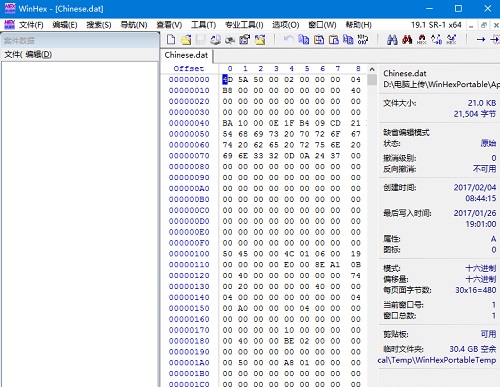
Task: Click the 30x16=480 bytes per page value
Action: 476,290
